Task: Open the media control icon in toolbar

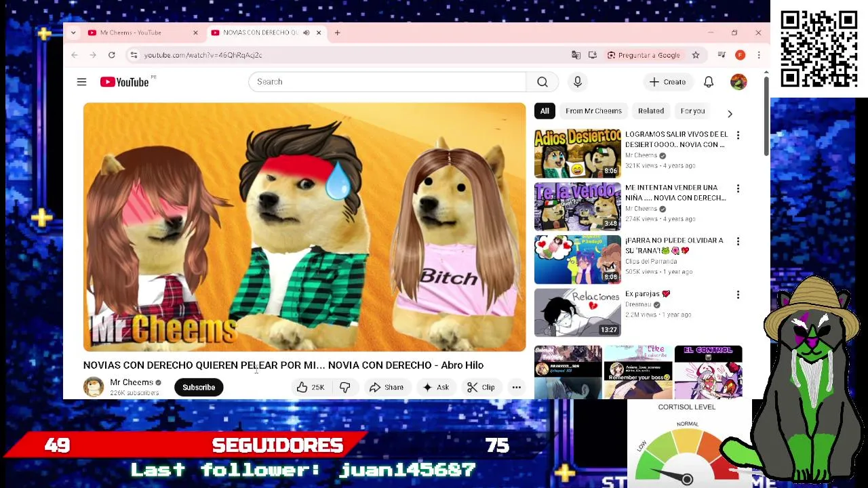Action: 722,55
